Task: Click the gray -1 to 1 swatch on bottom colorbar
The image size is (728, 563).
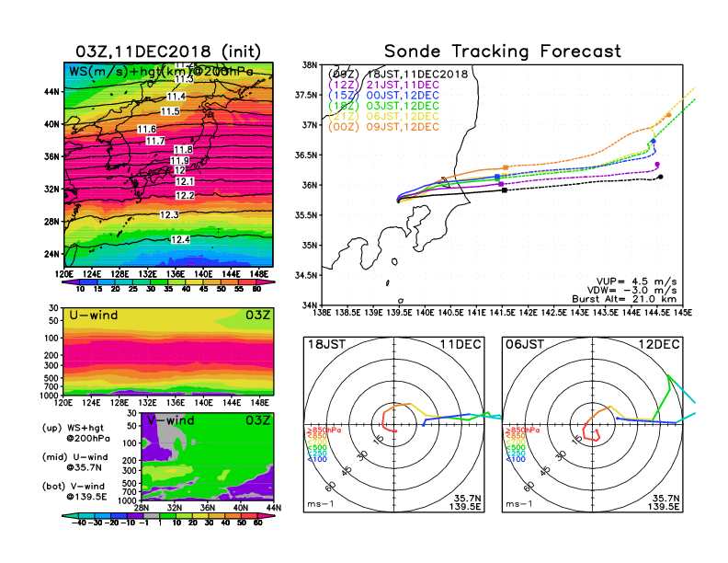Action: click(152, 515)
